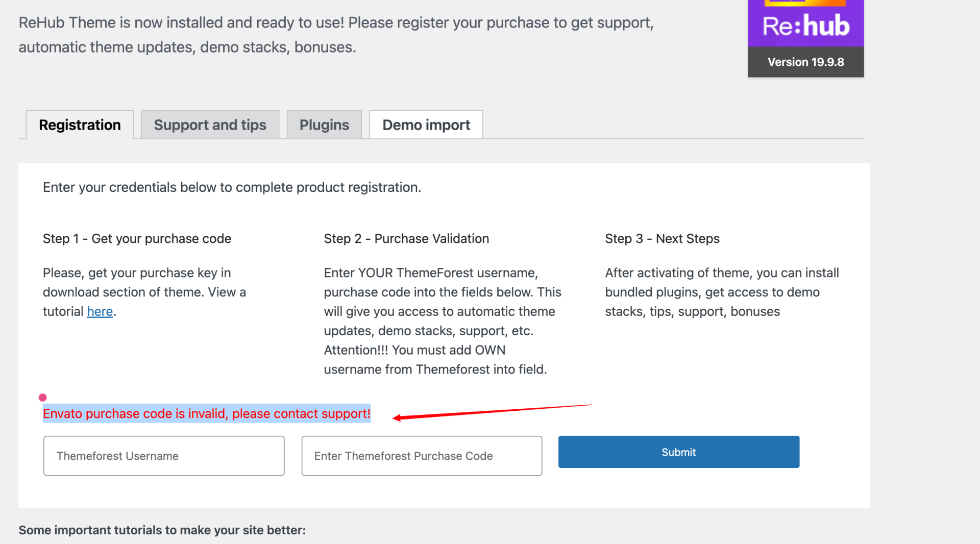Image resolution: width=980 pixels, height=544 pixels.
Task: Click the Version 19.9.8 label
Action: (x=806, y=62)
